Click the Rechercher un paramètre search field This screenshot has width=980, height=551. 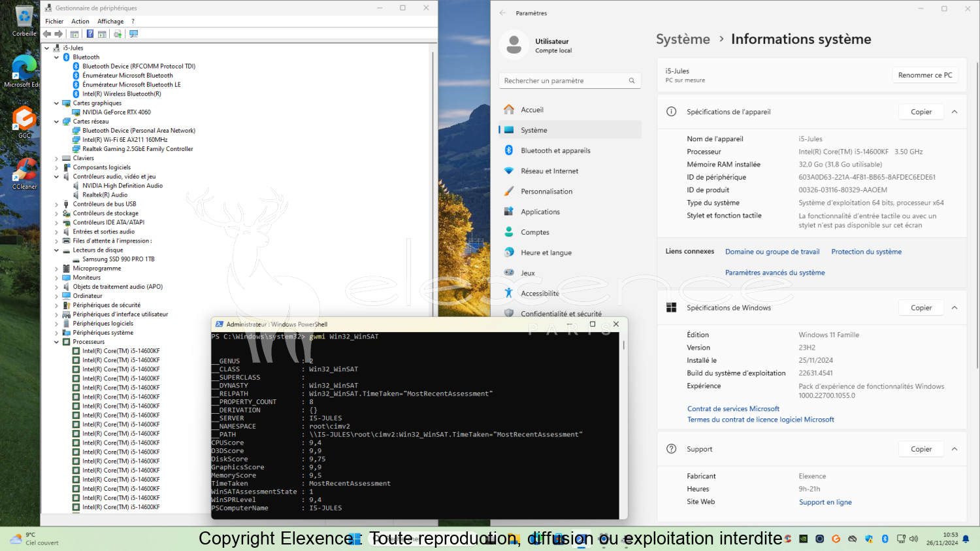[562, 81]
